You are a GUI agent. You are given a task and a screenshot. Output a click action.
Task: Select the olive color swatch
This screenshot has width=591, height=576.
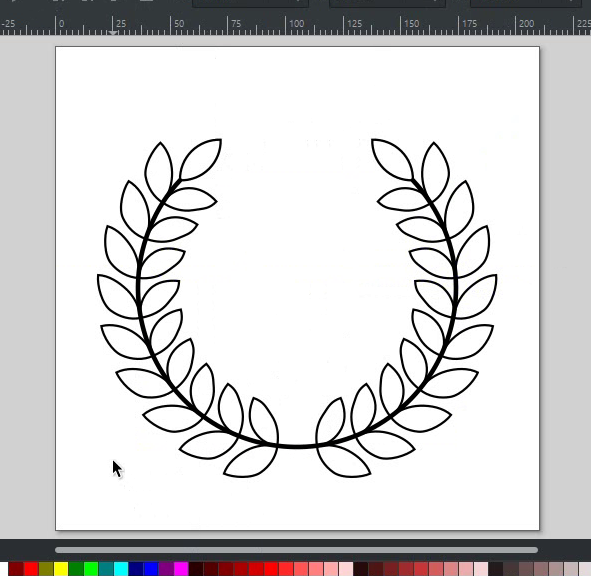pyautogui.click(x=46, y=569)
